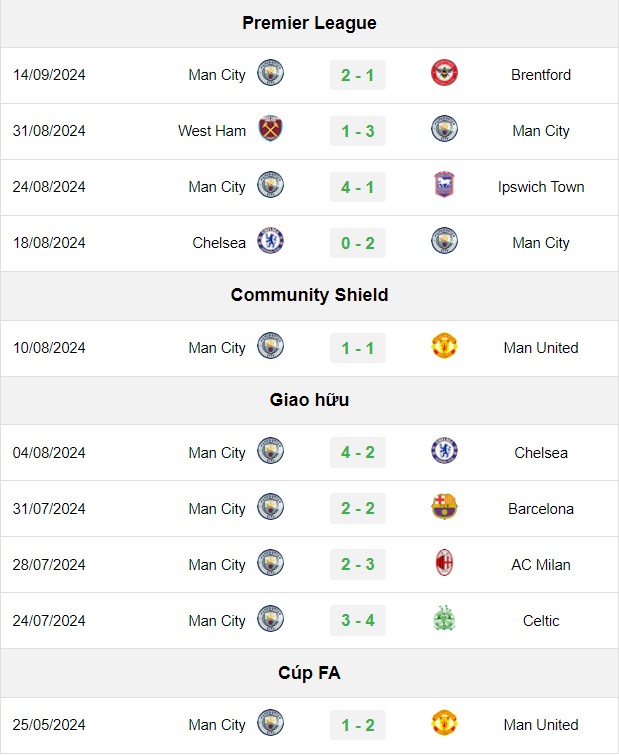This screenshot has height=755, width=619.
Task: Click the AC Milan team name
Action: [x=541, y=564]
